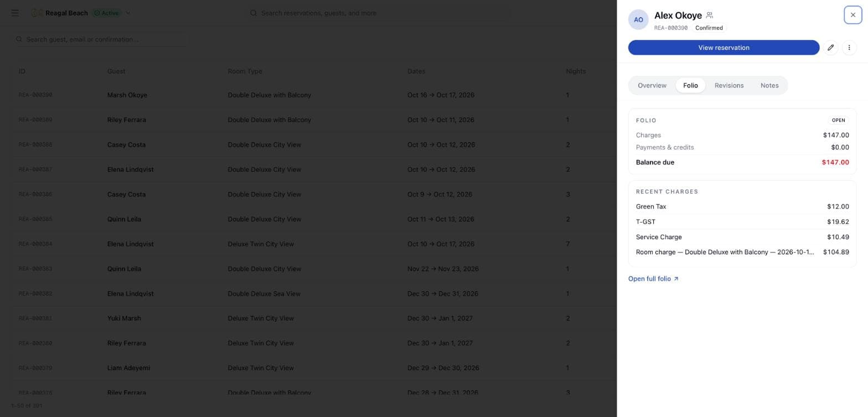Screen dimensions: 868x417
Task: Click reservation ID REA-000389
Action: pyautogui.click(x=35, y=120)
